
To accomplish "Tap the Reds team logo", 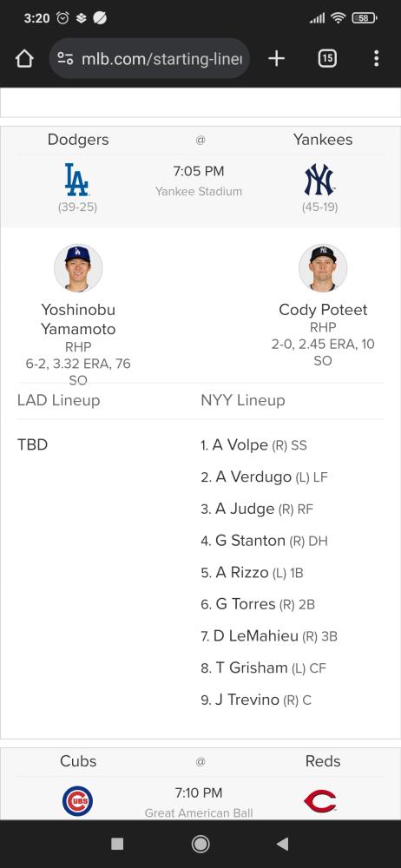I will pos(320,801).
